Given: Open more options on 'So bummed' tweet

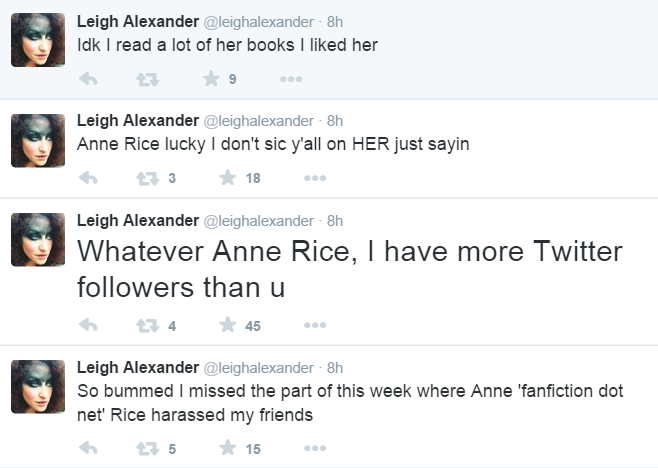Looking at the screenshot, I should [318, 449].
